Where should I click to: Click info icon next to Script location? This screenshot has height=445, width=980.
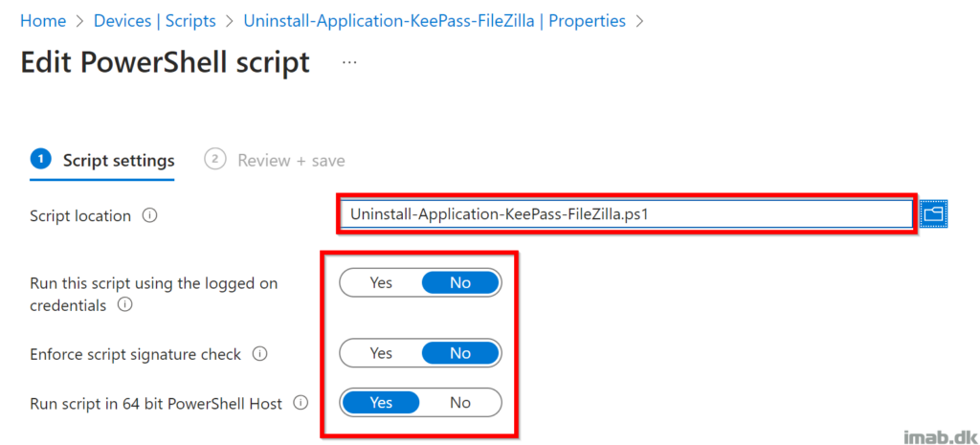point(149,215)
